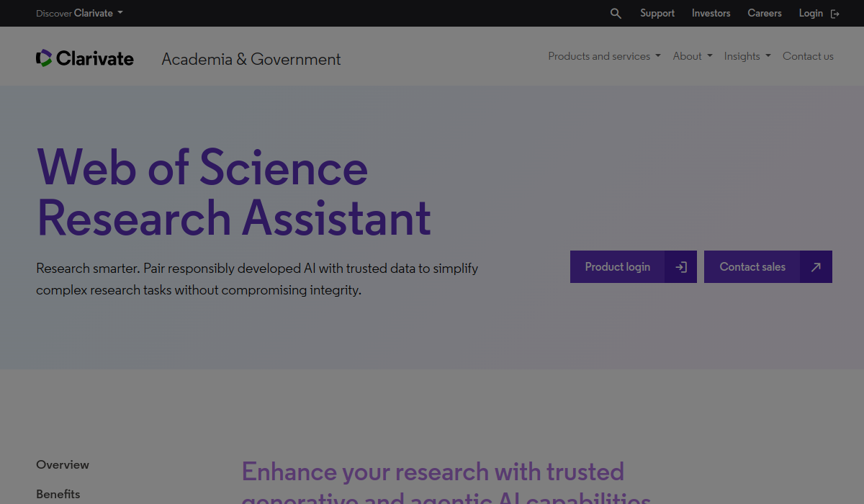Click the diagonal arrow on Contact sales
The width and height of the screenshot is (864, 504).
coord(816,267)
